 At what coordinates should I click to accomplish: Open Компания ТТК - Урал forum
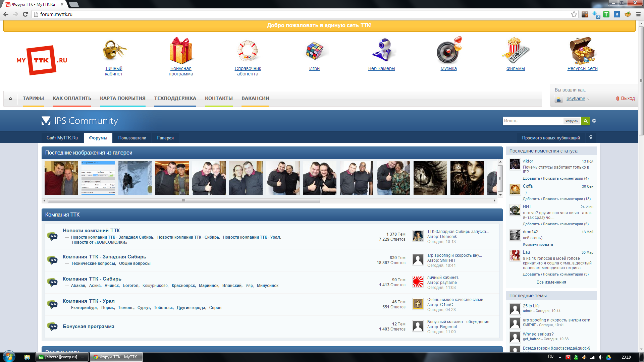(x=89, y=301)
